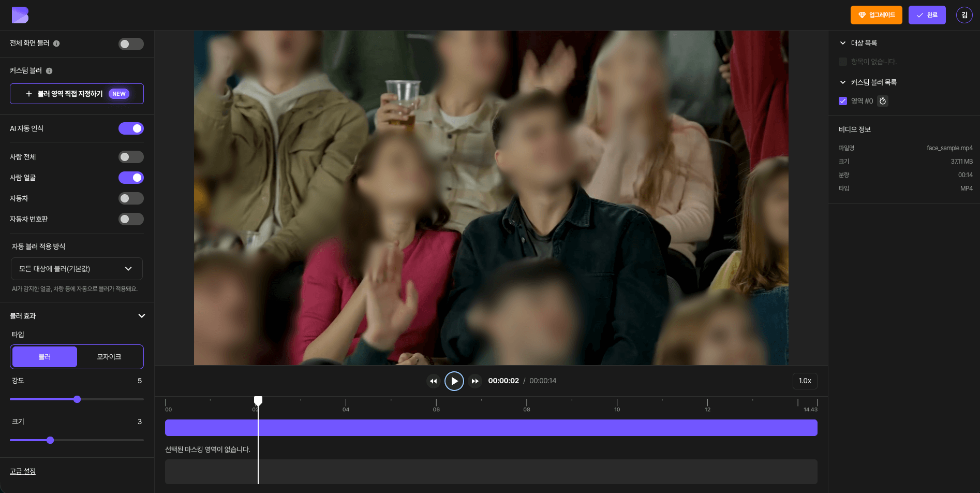Click the rewind playback icon

coord(434,381)
